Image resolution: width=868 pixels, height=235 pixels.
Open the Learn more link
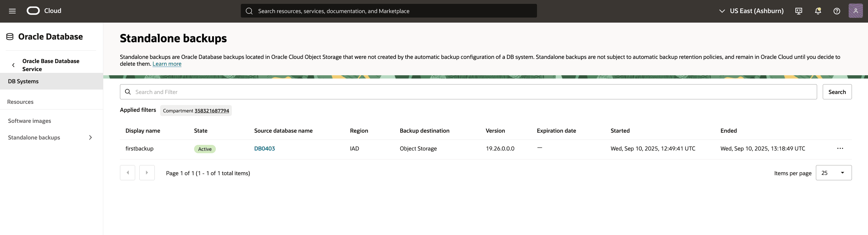point(167,64)
